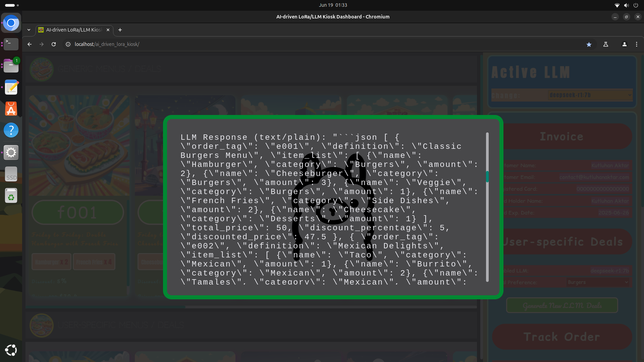
Task: Open the Burgers preference dropdown
Action: coord(597,282)
